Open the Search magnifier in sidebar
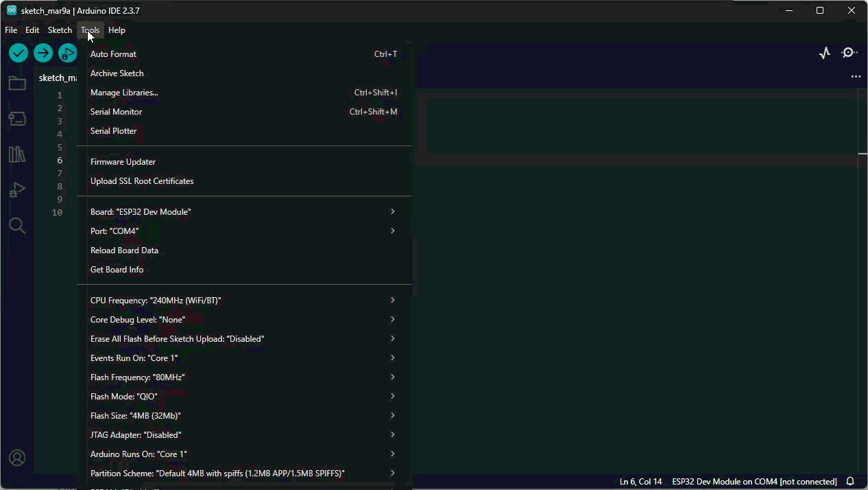 point(17,226)
